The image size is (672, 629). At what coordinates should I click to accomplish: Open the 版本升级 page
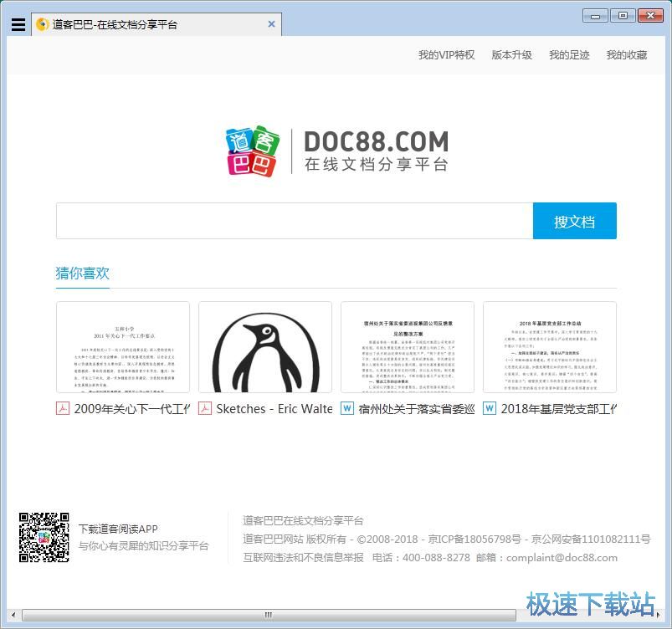511,55
